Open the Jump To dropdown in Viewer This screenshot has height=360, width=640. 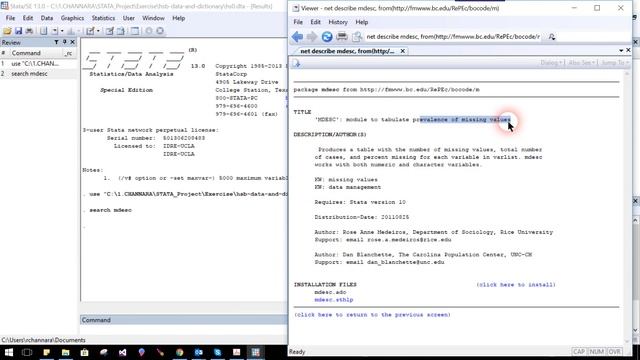point(615,63)
